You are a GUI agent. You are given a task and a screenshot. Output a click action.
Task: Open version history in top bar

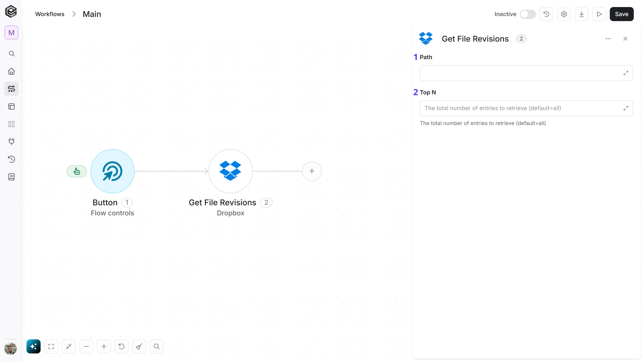click(546, 14)
